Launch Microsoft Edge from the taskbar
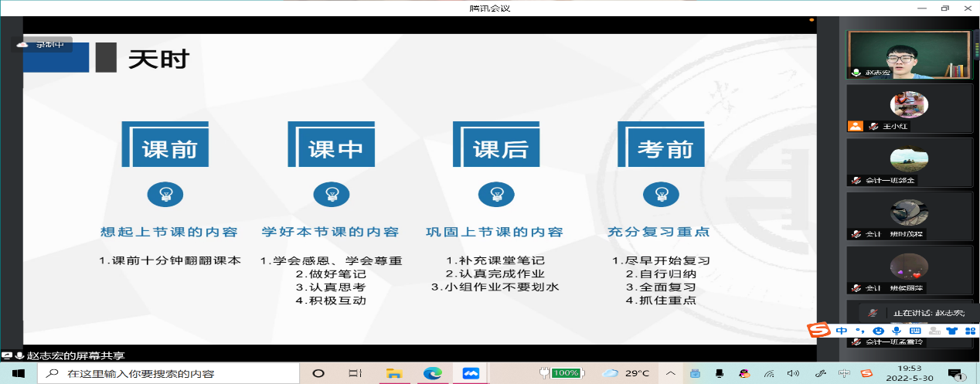Image resolution: width=980 pixels, height=384 pixels. pos(432,373)
